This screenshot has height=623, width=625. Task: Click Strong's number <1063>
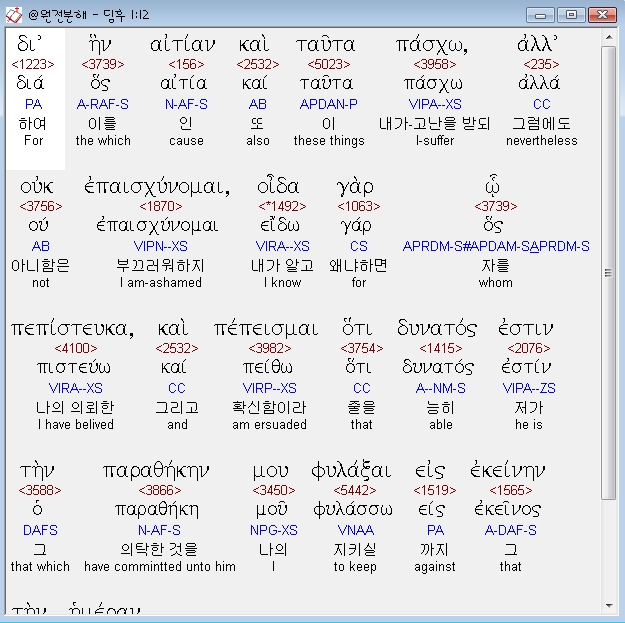click(x=359, y=206)
